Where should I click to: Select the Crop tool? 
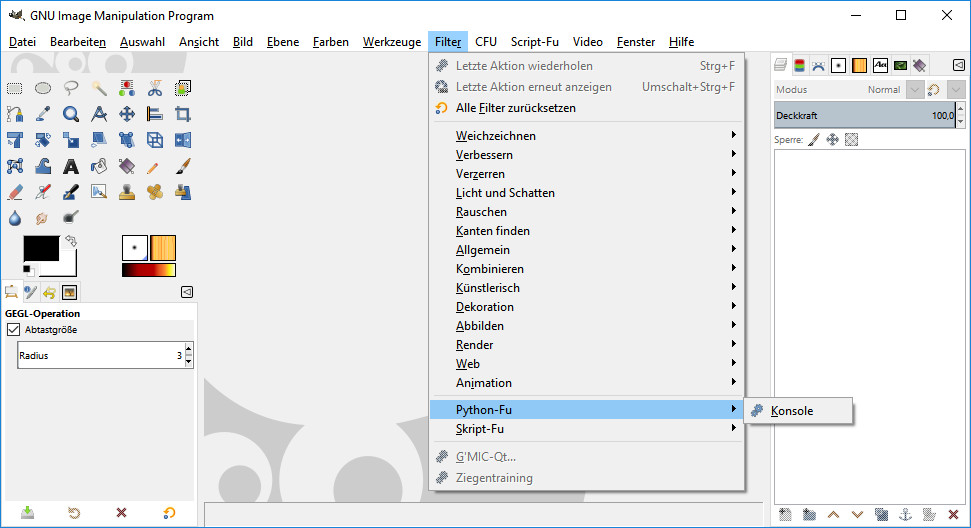[x=183, y=114]
